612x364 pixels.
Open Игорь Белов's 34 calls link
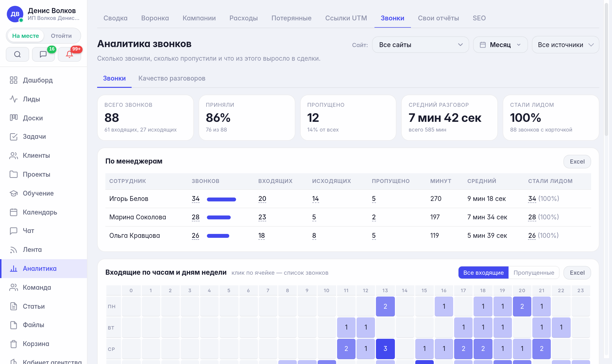[x=196, y=199]
